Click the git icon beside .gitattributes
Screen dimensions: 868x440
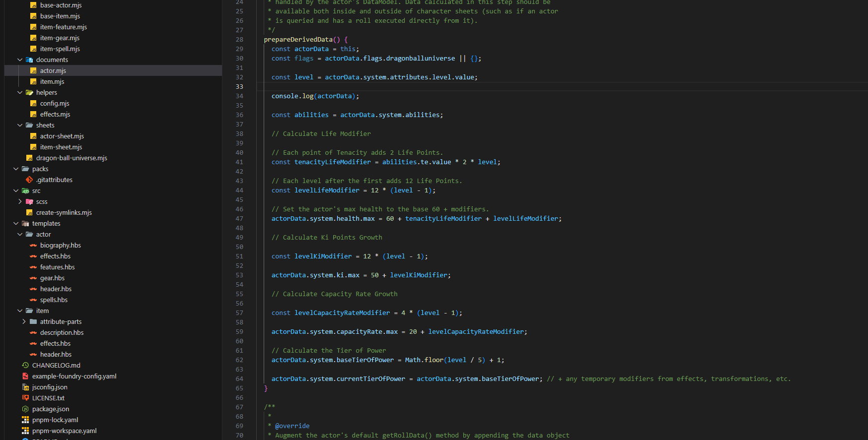29,180
